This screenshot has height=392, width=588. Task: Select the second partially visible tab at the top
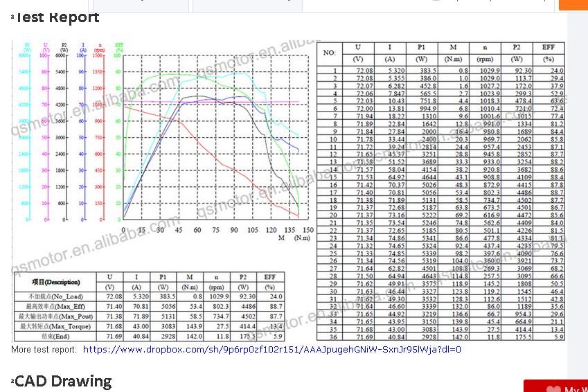[x=247, y=6]
